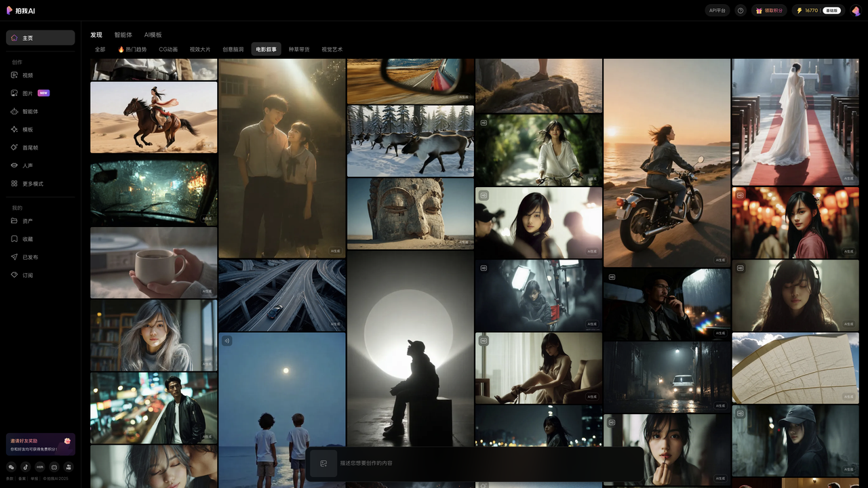Image resolution: width=868 pixels, height=488 pixels.
Task: Click the WeChat social icon
Action: [x=11, y=466]
